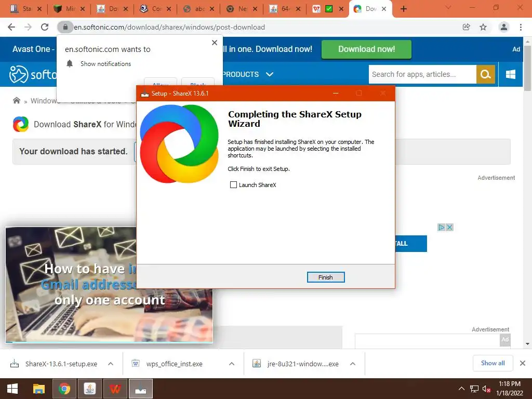Open a new browser tab
532x399 pixels.
point(403,9)
